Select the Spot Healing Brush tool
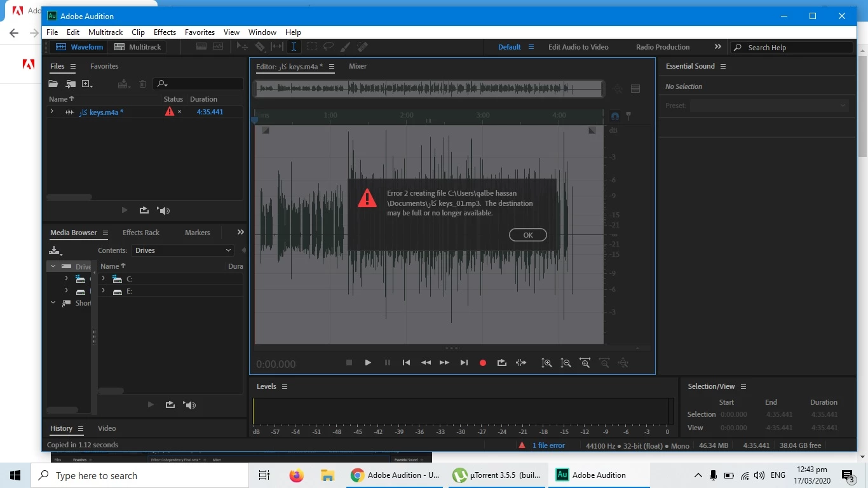This screenshot has width=868, height=488. pos(363,46)
